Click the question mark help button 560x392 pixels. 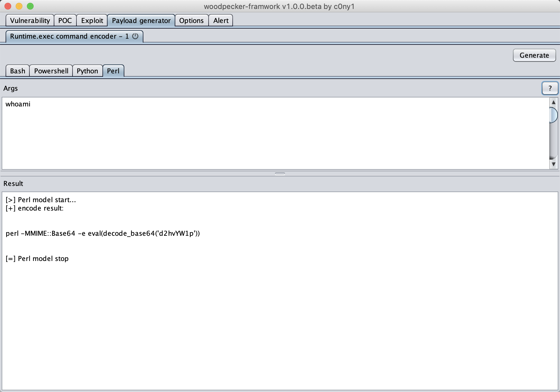click(x=550, y=88)
